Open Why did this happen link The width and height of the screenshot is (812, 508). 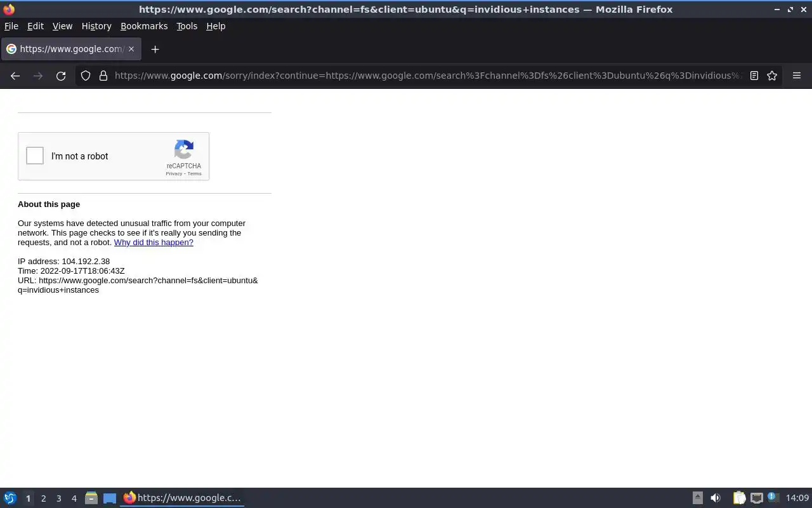(x=154, y=242)
